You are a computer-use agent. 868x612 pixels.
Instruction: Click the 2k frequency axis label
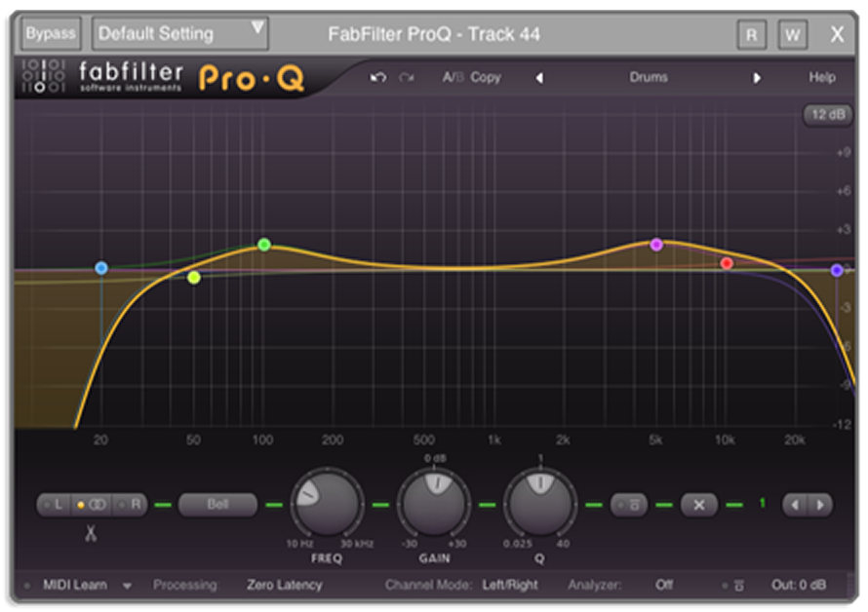tap(563, 440)
